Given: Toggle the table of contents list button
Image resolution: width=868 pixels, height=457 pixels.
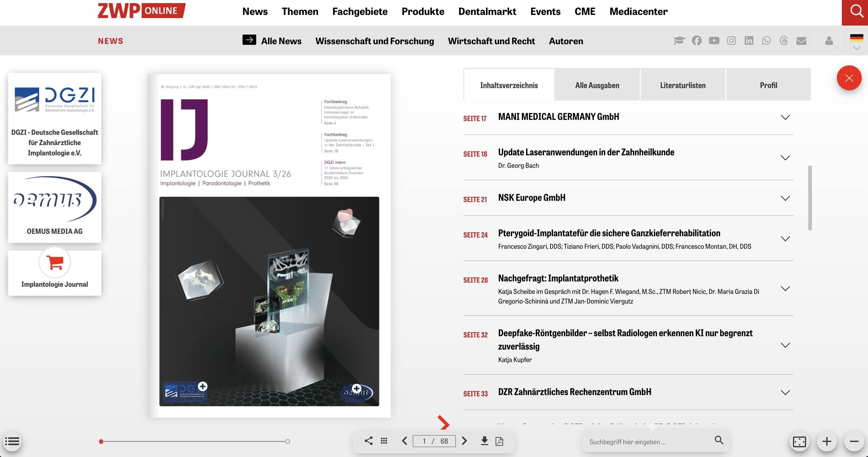Looking at the screenshot, I should tap(12, 441).
